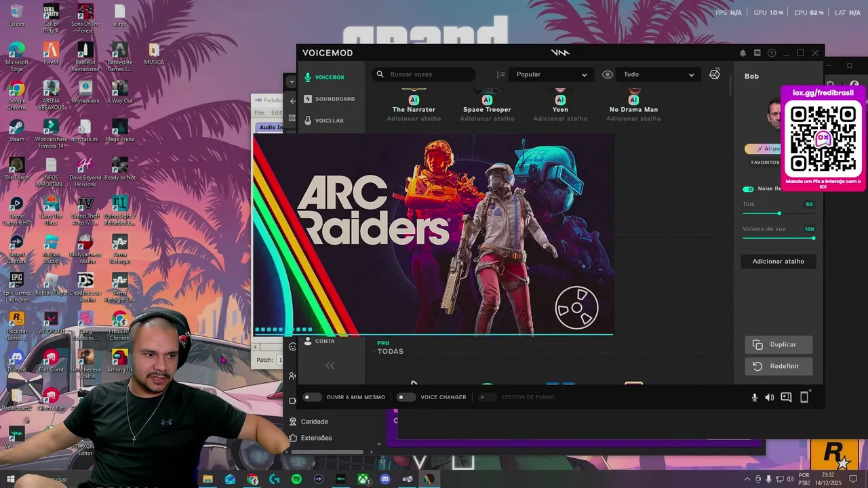
Task: Toggle the eye visibility filter icon
Action: pyautogui.click(x=608, y=75)
